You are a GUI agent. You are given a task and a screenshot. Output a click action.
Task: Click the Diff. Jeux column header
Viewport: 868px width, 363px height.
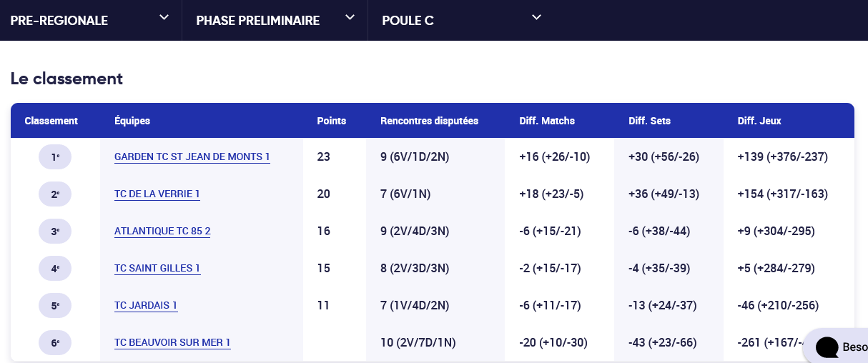point(759,121)
